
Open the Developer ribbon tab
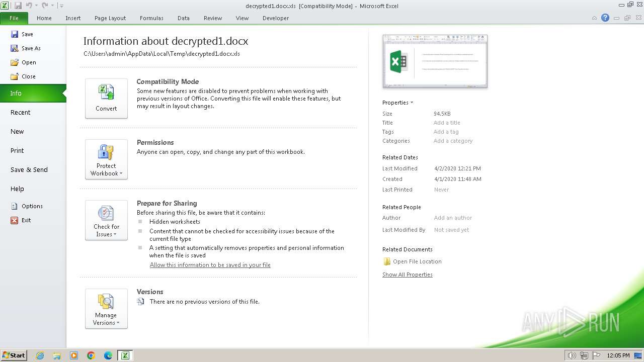276,18
